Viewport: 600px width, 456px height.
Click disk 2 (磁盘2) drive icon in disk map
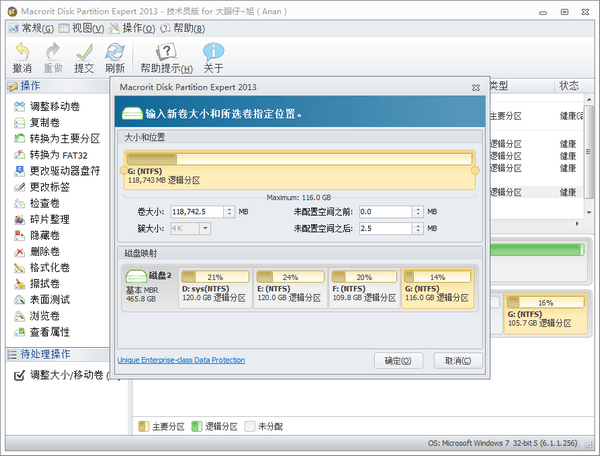tap(136, 276)
